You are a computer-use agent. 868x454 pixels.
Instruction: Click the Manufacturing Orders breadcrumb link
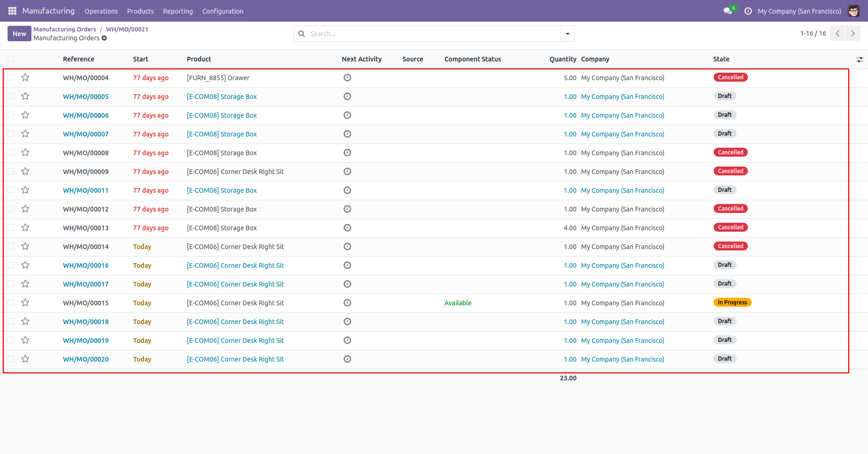(x=65, y=29)
